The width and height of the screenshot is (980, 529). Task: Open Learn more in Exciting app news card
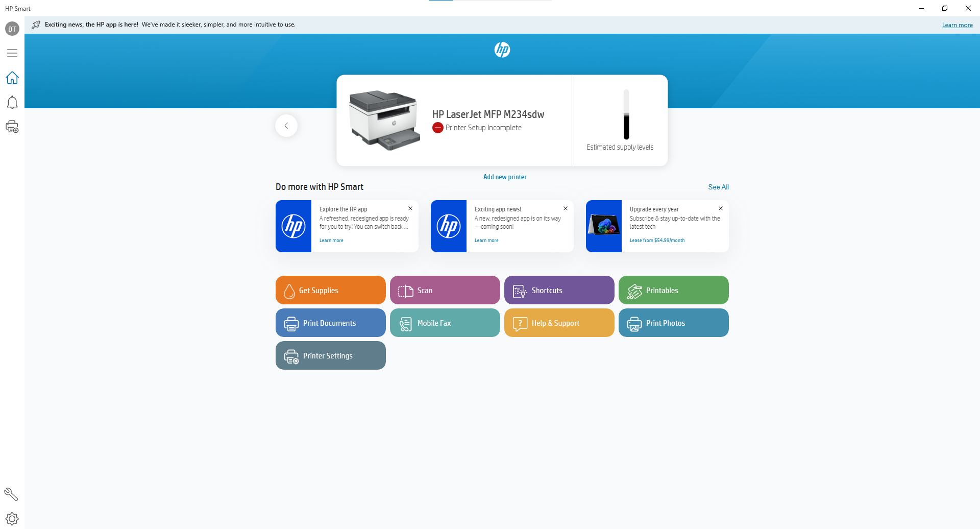point(486,241)
